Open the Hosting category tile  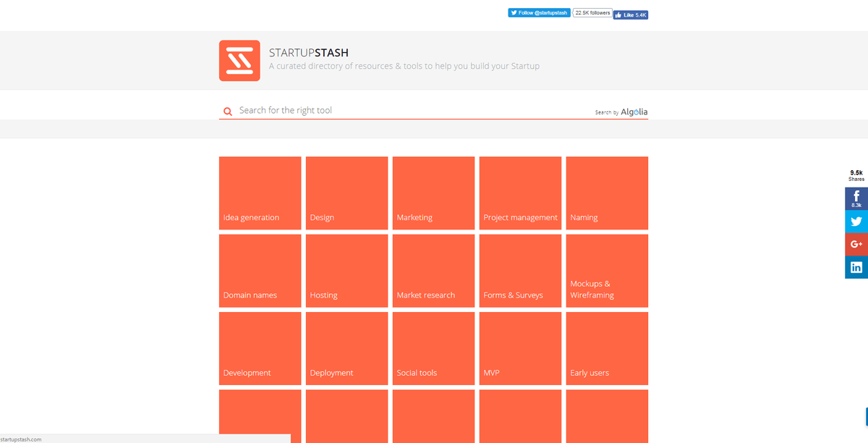[x=347, y=271]
